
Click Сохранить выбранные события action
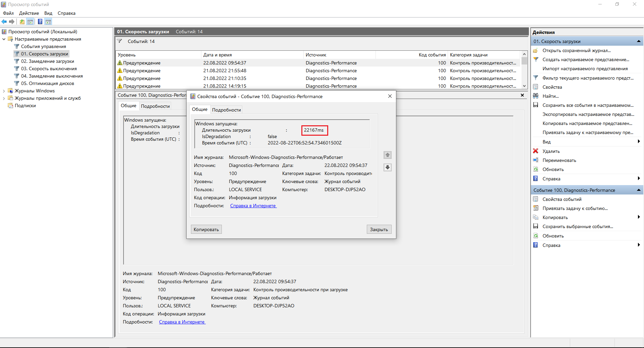(x=578, y=226)
